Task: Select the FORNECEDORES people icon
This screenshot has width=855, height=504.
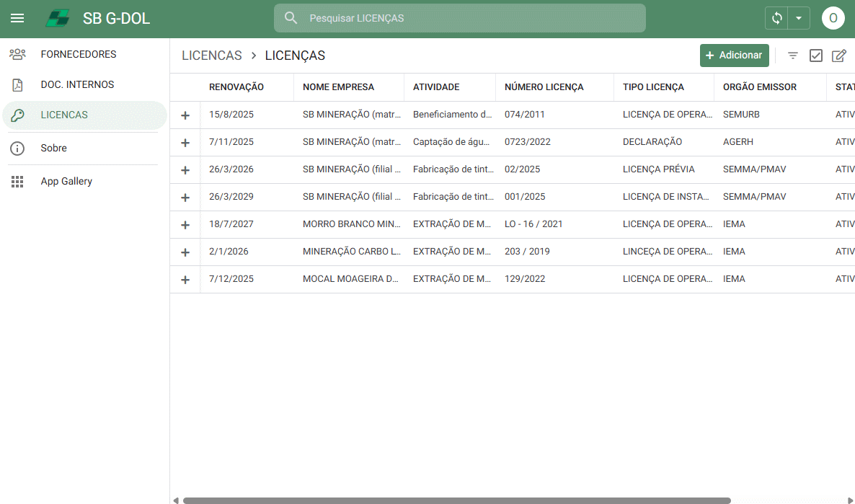Action: [17, 53]
